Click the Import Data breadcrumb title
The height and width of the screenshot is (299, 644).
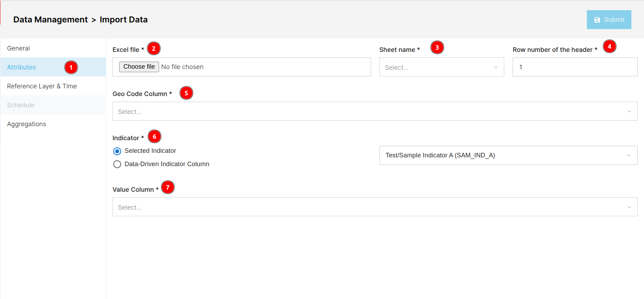point(124,20)
